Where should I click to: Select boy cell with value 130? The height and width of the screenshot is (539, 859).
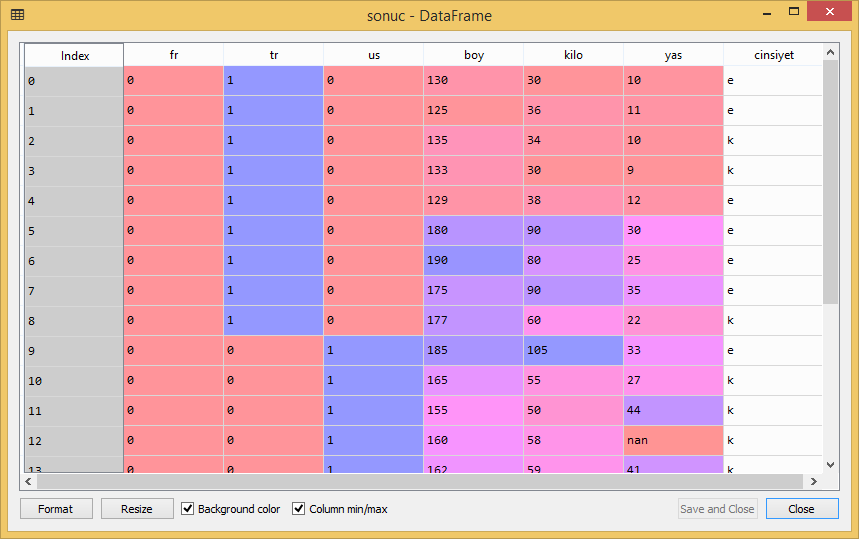click(x=473, y=81)
